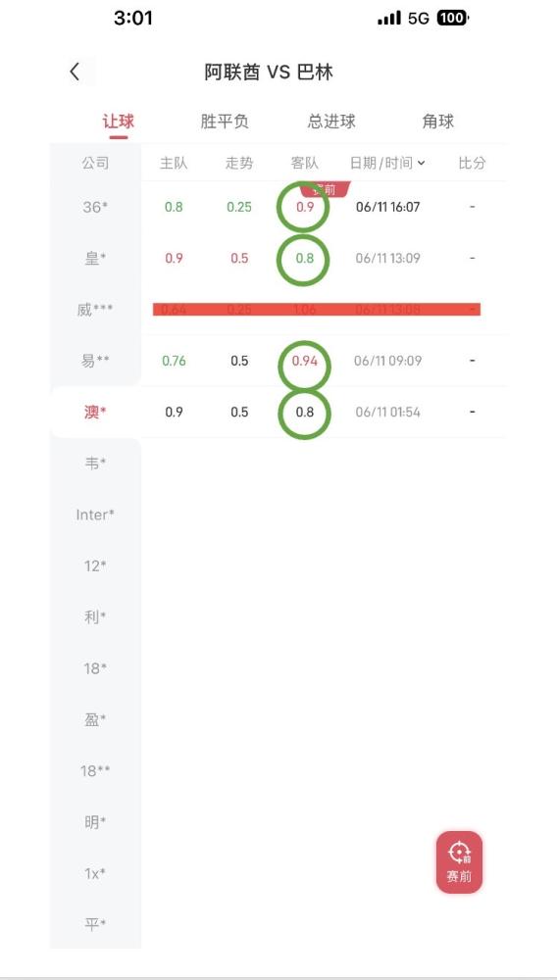Tap the 0.94 away odds value
The height and width of the screenshot is (980, 557).
click(304, 361)
